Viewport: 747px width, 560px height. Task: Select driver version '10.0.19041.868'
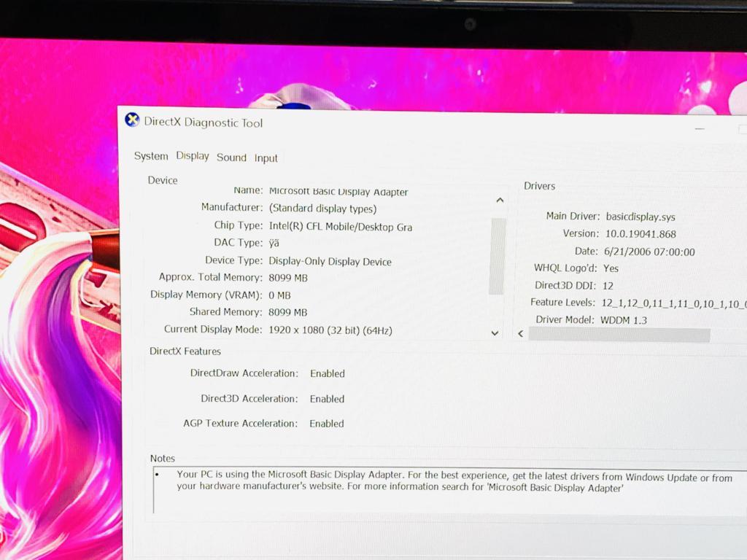pyautogui.click(x=640, y=234)
